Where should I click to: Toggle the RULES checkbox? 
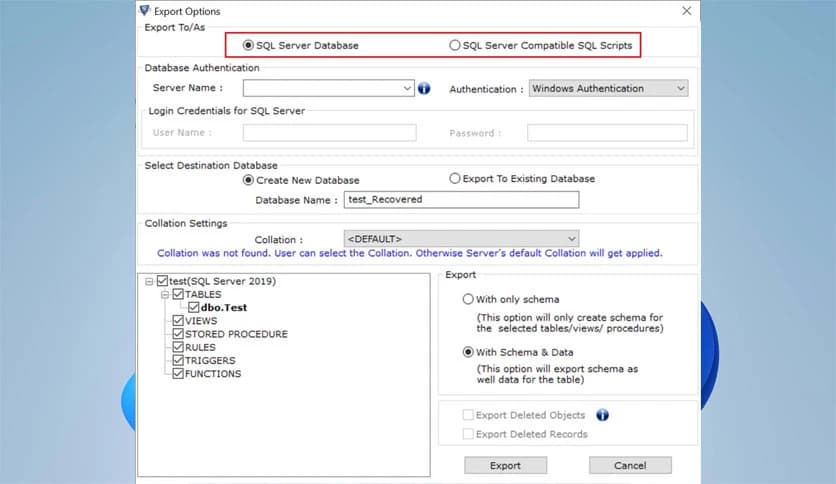[x=178, y=347]
